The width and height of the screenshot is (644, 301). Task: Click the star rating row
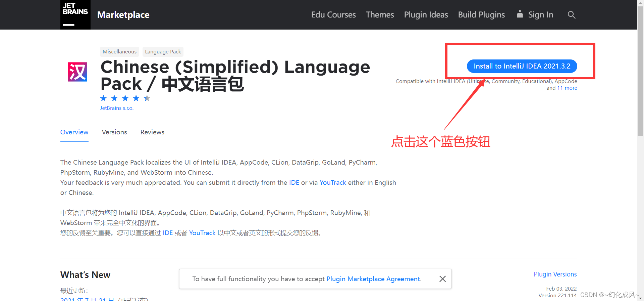[x=125, y=98]
